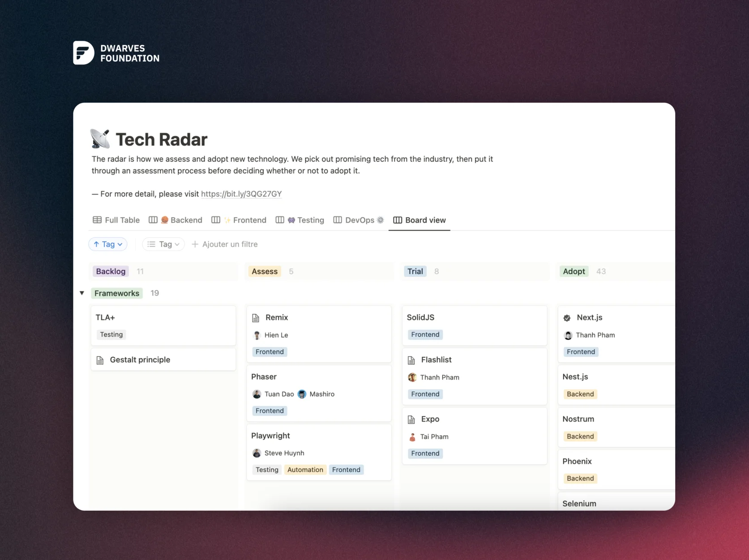The height and width of the screenshot is (560, 749).
Task: Click Steve Huynh's avatar on Playwright card
Action: [x=257, y=453]
